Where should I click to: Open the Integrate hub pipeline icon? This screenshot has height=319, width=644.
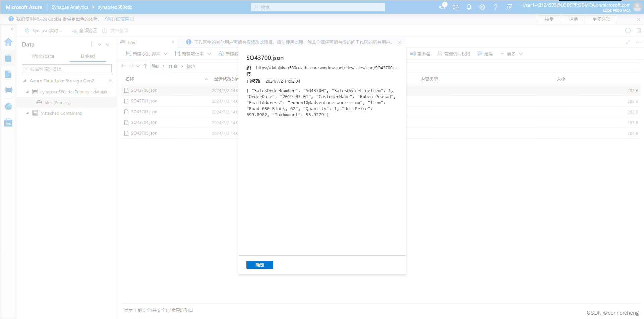pos(8,90)
